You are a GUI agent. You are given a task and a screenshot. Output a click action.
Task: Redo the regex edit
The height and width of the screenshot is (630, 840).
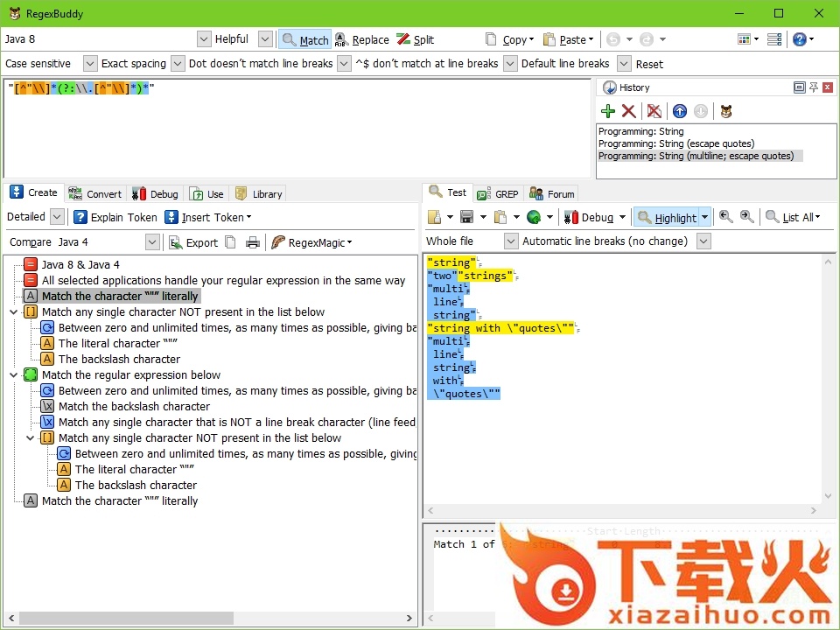pyautogui.click(x=647, y=39)
